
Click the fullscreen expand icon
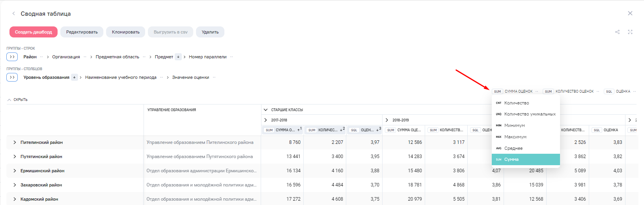click(630, 32)
